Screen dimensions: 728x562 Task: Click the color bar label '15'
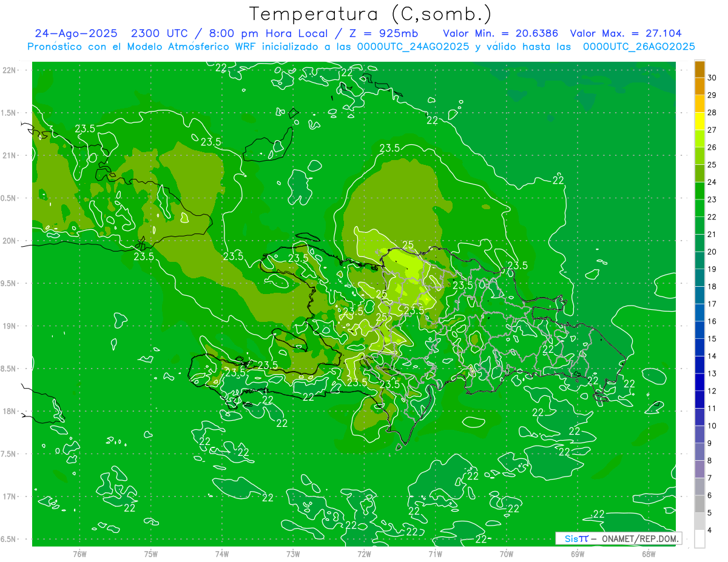(x=712, y=339)
